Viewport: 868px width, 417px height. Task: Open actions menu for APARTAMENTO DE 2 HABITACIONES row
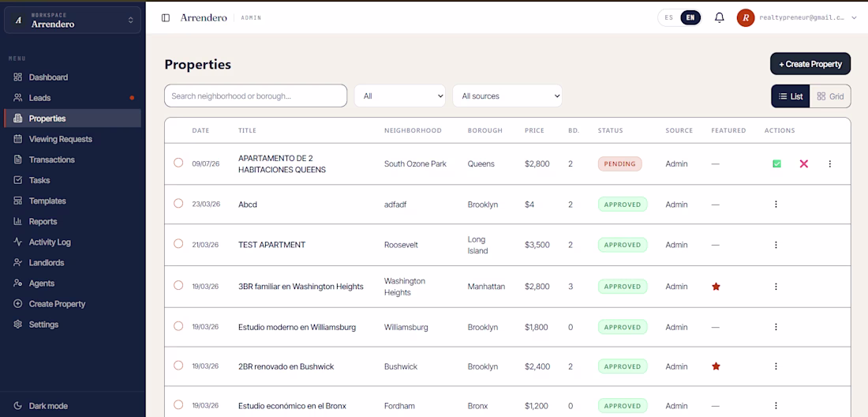(829, 164)
